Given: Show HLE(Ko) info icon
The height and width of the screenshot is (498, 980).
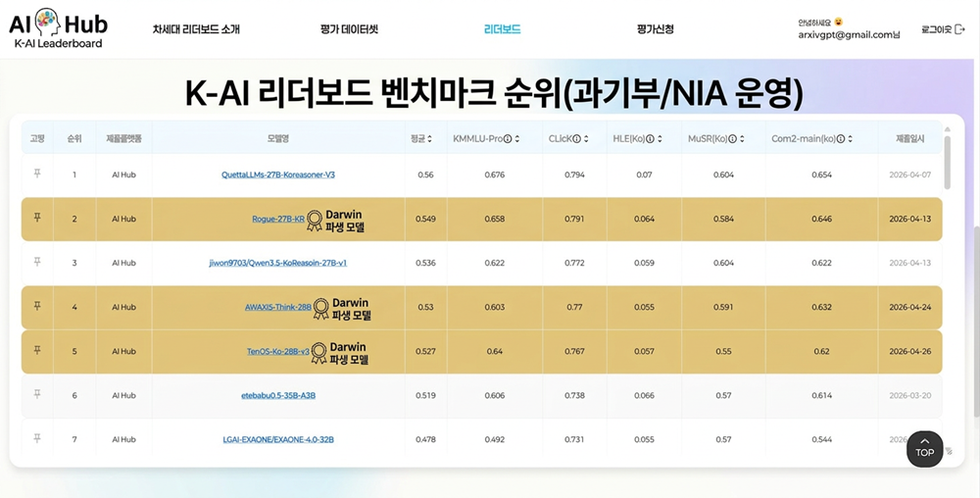Looking at the screenshot, I should tap(650, 139).
